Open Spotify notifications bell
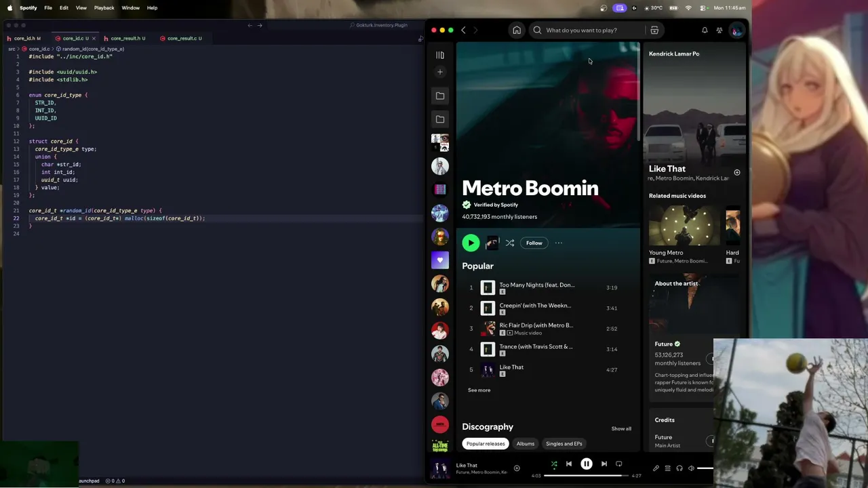The height and width of the screenshot is (488, 868). 705,30
